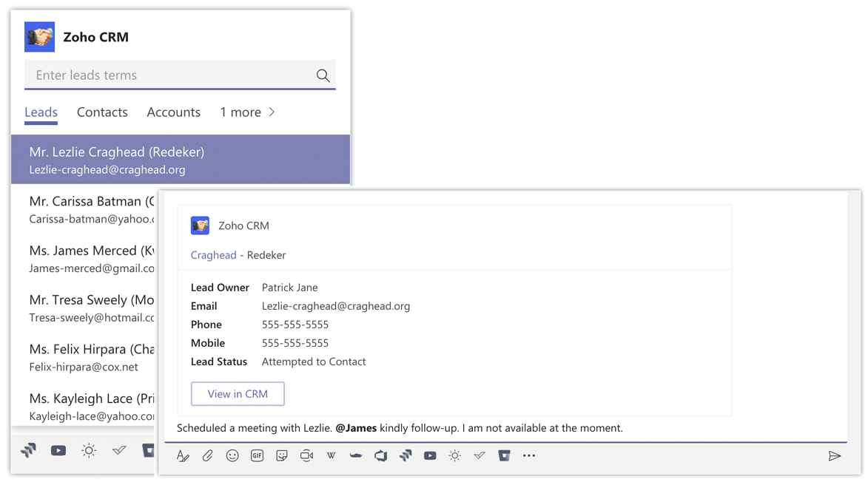Select lead Mr. Tresa Sweely
The image size is (868, 485).
pyautogui.click(x=83, y=308)
